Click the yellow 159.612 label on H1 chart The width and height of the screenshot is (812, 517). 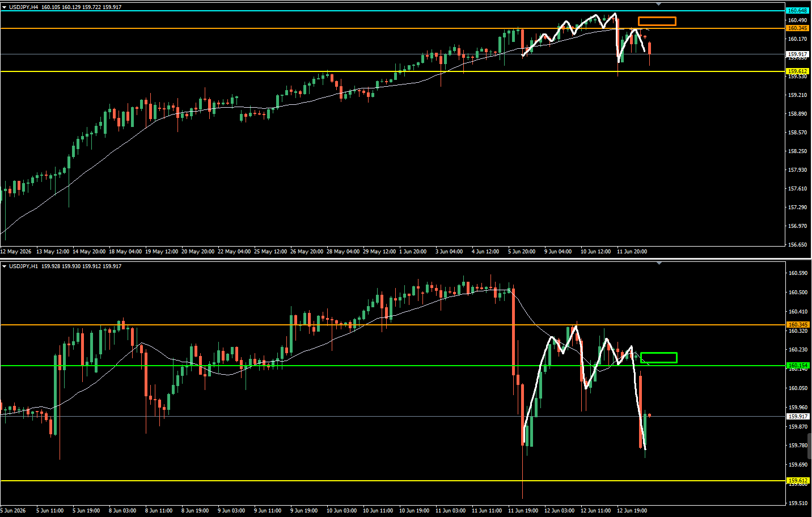tap(798, 481)
